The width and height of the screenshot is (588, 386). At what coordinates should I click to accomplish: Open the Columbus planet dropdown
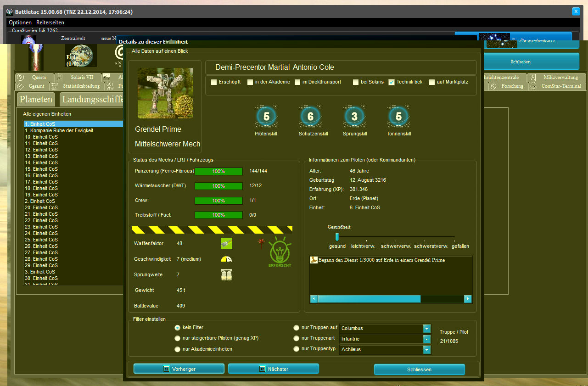coord(427,329)
